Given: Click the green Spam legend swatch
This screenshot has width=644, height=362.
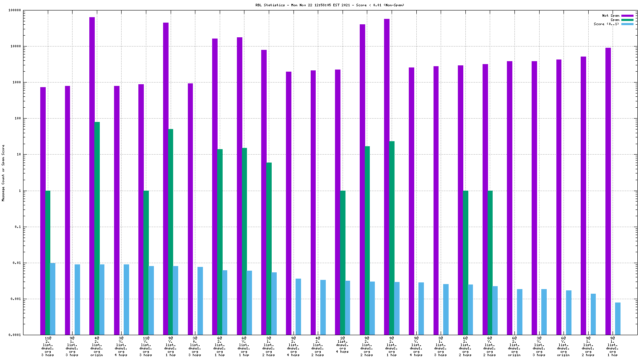Looking at the screenshot, I should click(627, 20).
